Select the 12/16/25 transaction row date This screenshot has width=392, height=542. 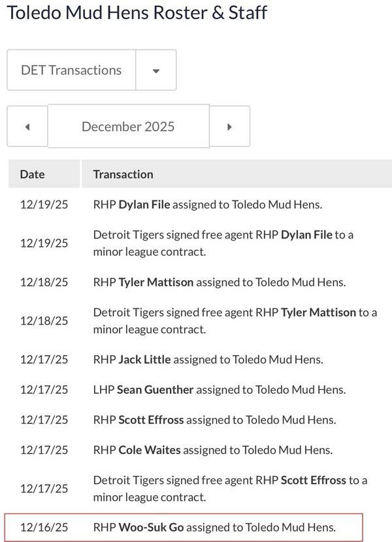pos(44,527)
